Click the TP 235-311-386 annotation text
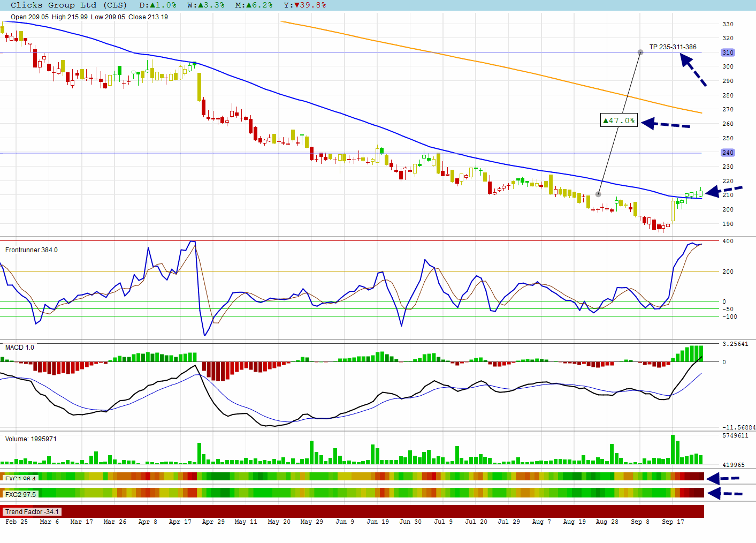 point(673,47)
